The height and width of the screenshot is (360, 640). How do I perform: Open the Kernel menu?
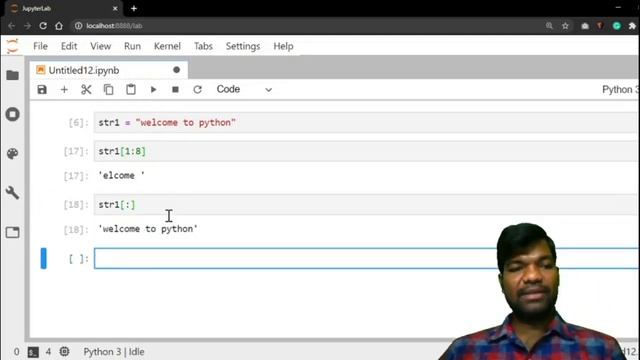click(x=167, y=46)
